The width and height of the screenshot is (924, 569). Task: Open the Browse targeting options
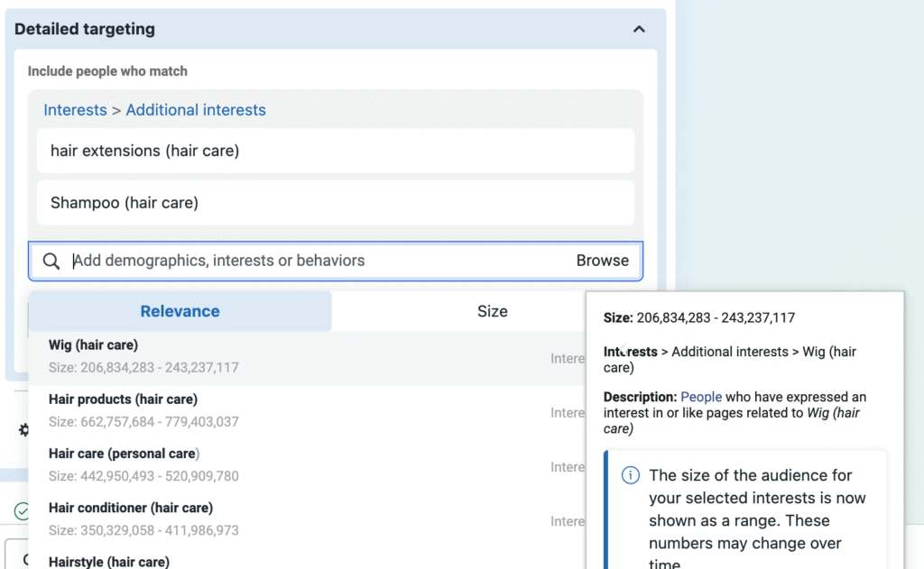click(x=602, y=261)
